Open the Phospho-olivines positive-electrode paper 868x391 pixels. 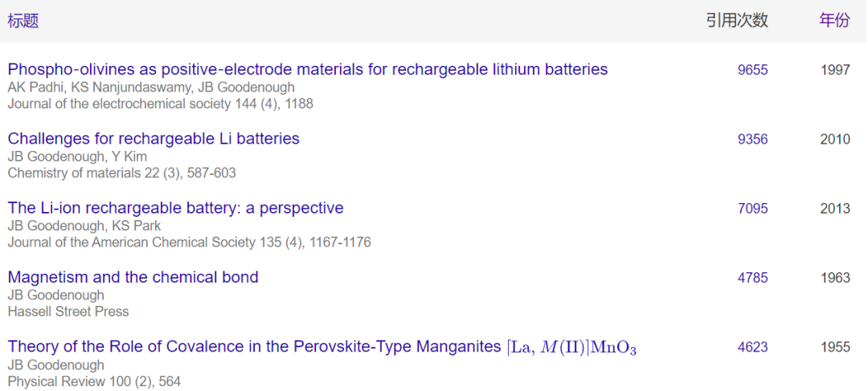pyautogui.click(x=308, y=70)
